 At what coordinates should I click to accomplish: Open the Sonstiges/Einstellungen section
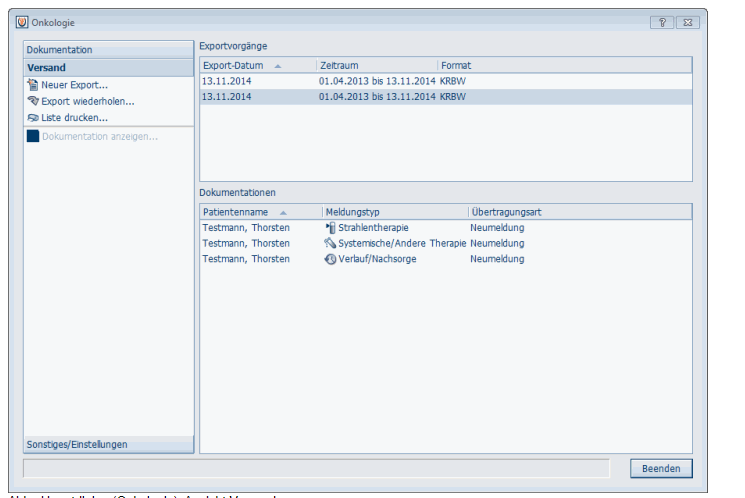[x=108, y=444]
